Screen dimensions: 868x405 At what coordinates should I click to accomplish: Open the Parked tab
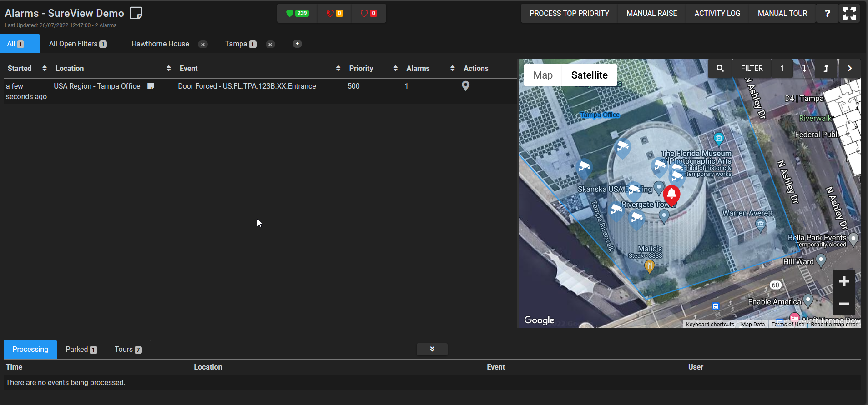tap(81, 349)
